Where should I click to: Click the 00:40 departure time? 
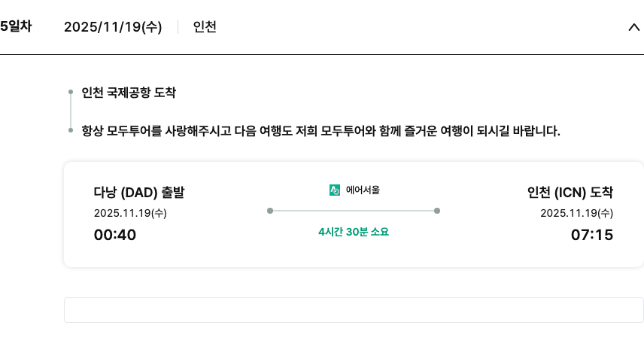click(115, 235)
